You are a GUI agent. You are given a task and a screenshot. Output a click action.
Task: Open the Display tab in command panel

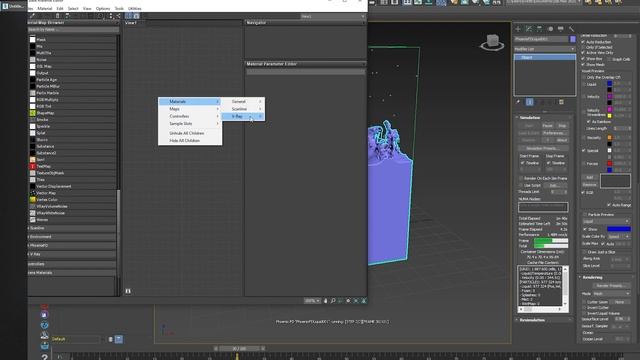[561, 29]
